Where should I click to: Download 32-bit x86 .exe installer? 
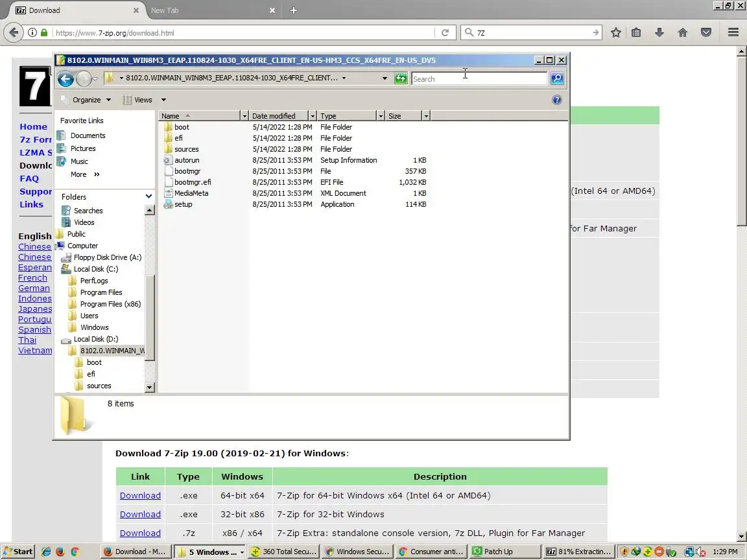click(x=140, y=514)
